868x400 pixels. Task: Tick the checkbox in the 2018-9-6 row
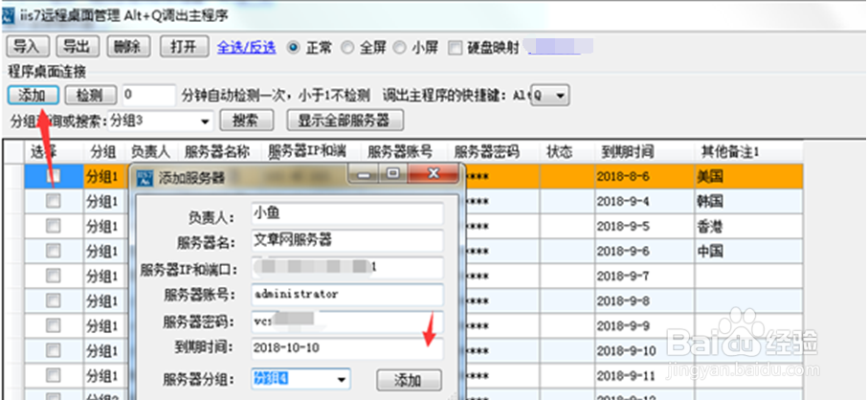[x=54, y=251]
